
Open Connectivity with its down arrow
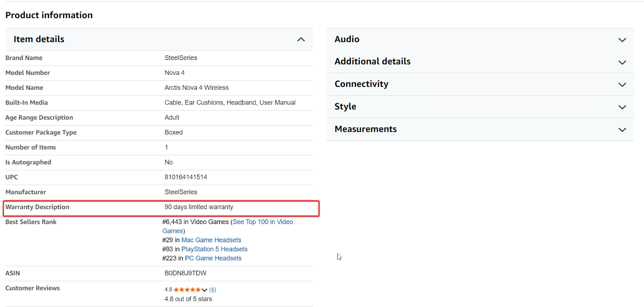(x=622, y=84)
